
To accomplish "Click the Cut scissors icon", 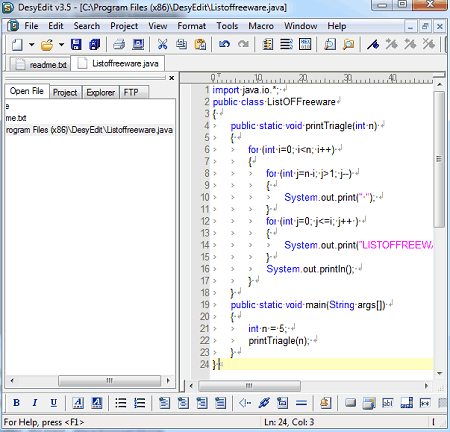I will (x=162, y=44).
